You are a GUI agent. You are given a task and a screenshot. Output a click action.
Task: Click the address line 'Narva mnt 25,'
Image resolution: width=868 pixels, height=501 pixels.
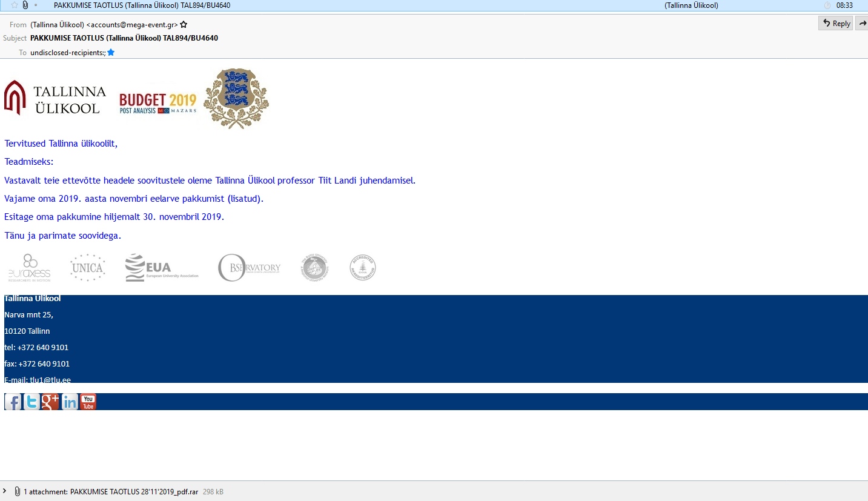(x=28, y=314)
